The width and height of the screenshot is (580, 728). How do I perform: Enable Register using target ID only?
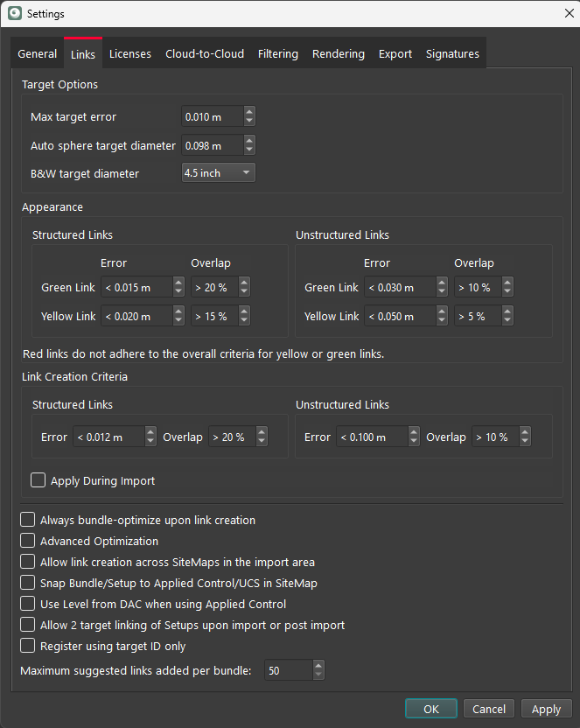click(x=28, y=646)
